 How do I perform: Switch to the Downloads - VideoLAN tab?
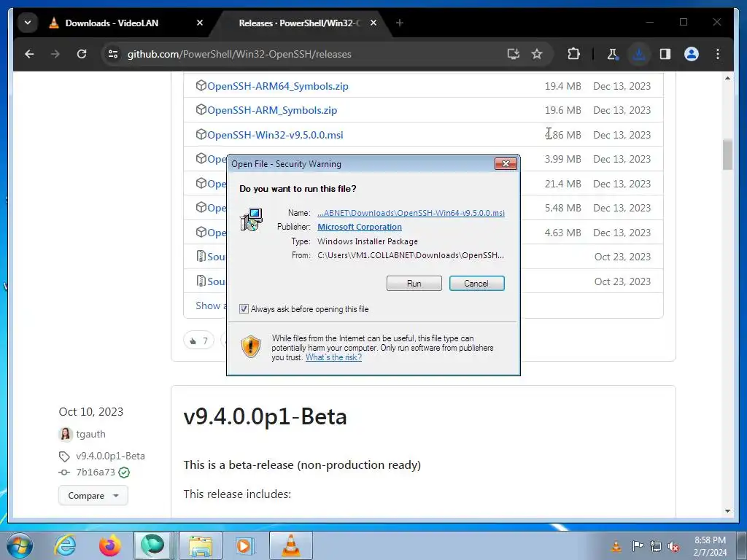click(x=112, y=23)
